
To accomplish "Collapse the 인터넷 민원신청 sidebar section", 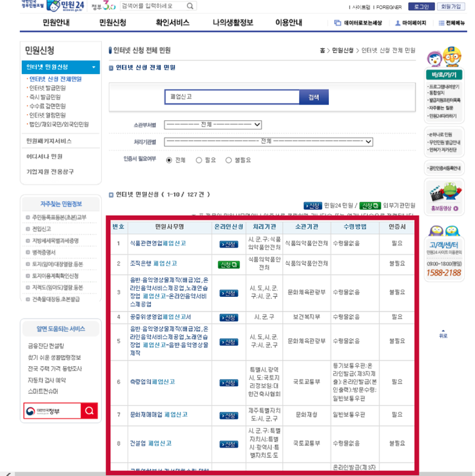I will click(x=93, y=67).
